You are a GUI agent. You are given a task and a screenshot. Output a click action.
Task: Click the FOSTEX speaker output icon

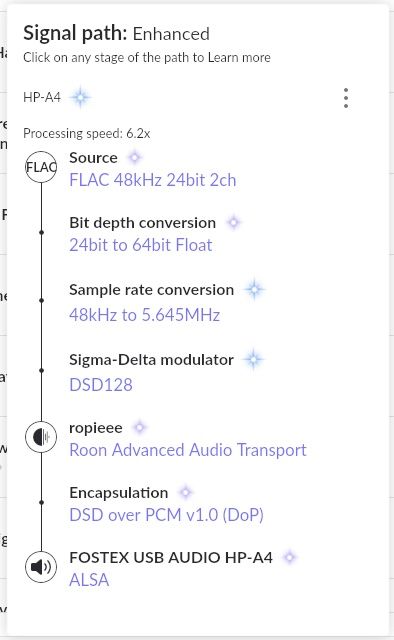coord(41,567)
